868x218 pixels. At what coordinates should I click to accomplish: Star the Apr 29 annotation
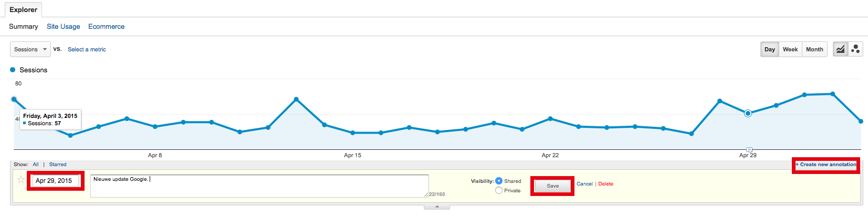click(21, 180)
